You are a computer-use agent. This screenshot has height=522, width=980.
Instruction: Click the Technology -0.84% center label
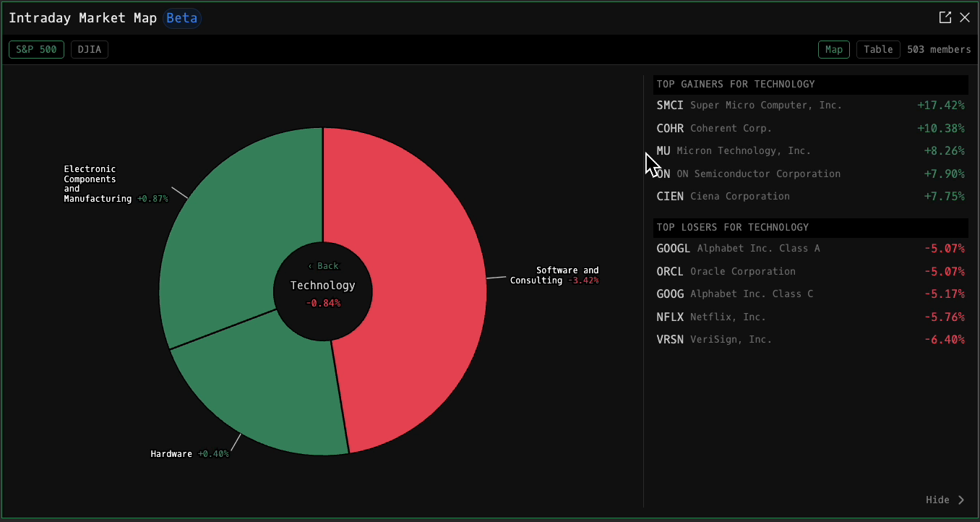[x=323, y=294]
